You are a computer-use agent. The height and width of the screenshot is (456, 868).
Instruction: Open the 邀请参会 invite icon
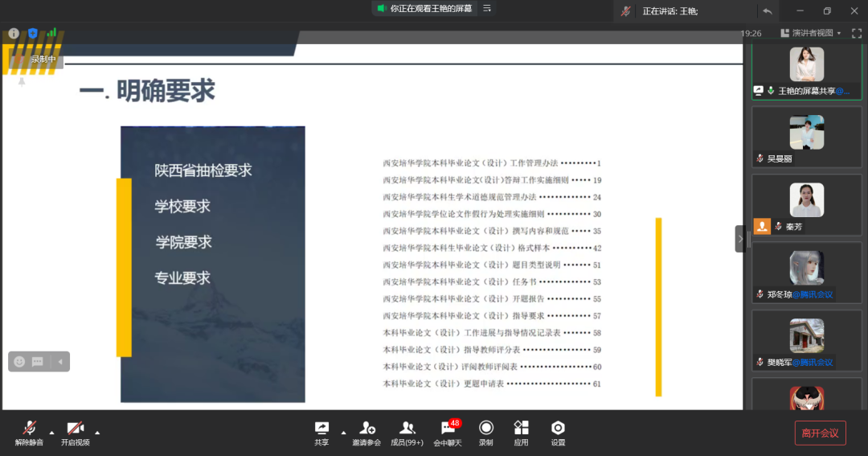[x=366, y=429]
